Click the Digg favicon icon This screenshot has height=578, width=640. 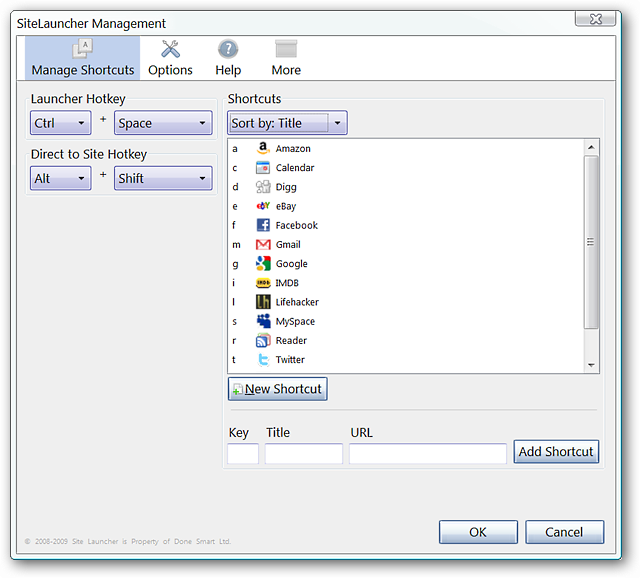click(x=263, y=187)
